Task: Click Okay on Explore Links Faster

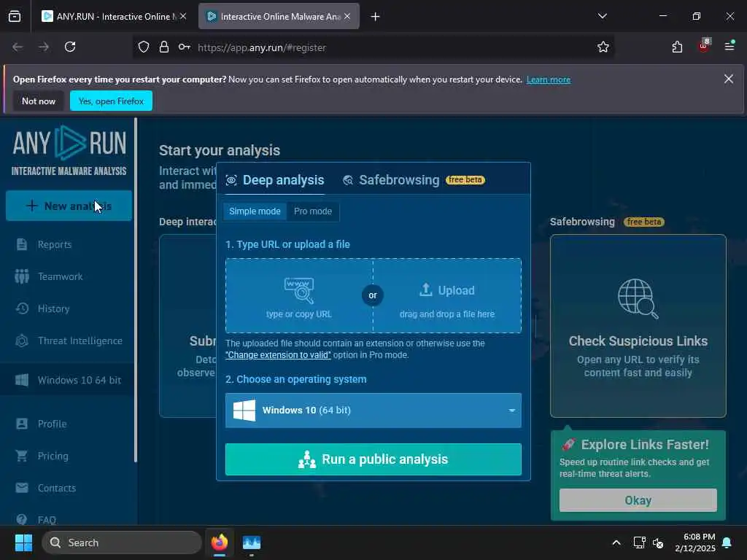Action: point(638,500)
